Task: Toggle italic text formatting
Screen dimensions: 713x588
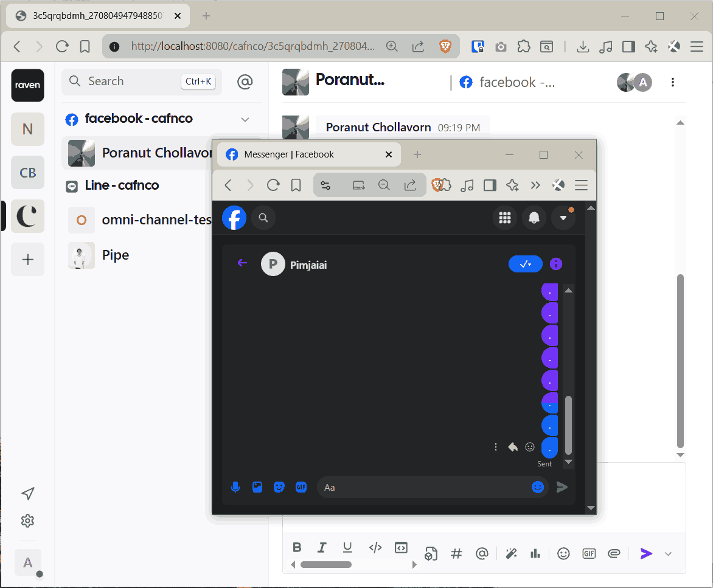Action: [322, 547]
